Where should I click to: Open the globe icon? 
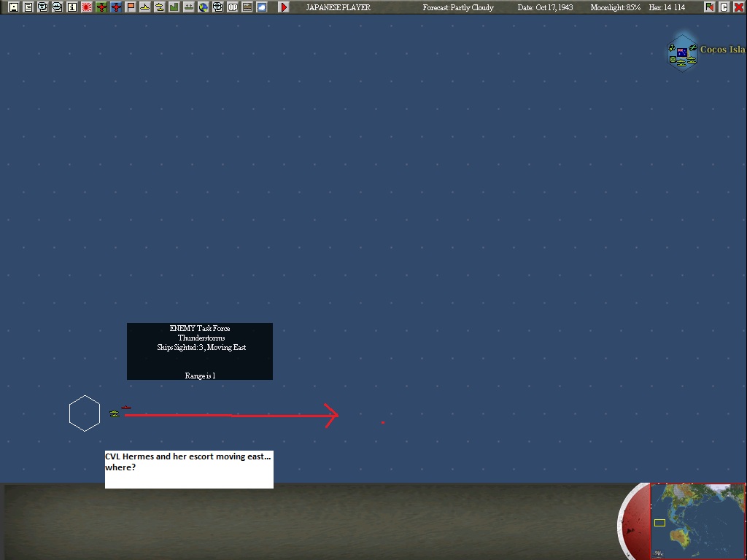coord(204,7)
